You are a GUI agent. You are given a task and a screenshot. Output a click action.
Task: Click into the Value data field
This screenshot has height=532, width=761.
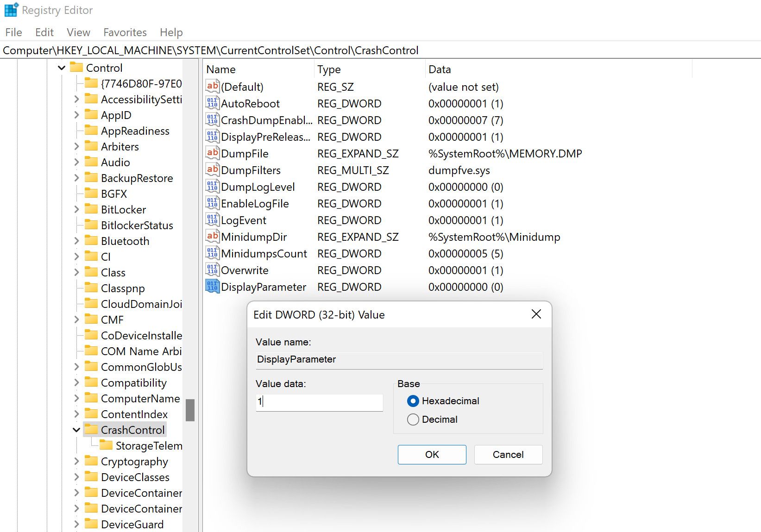(319, 402)
